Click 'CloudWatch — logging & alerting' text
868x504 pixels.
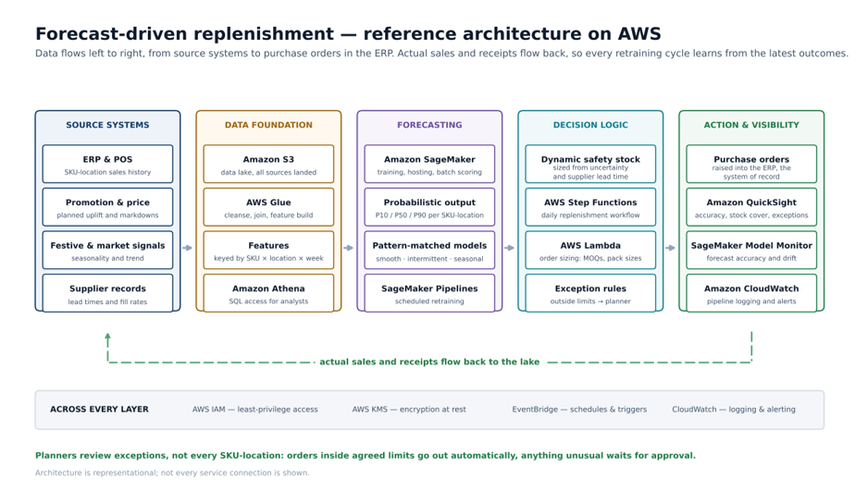tap(734, 410)
